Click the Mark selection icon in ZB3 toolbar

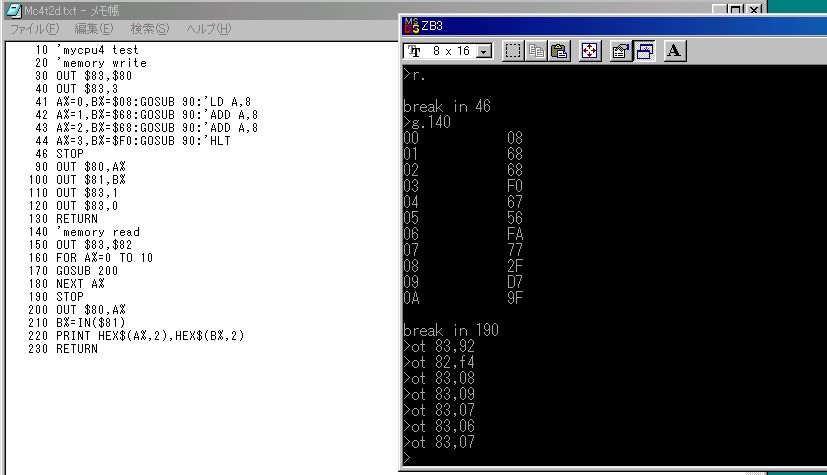tap(513, 51)
